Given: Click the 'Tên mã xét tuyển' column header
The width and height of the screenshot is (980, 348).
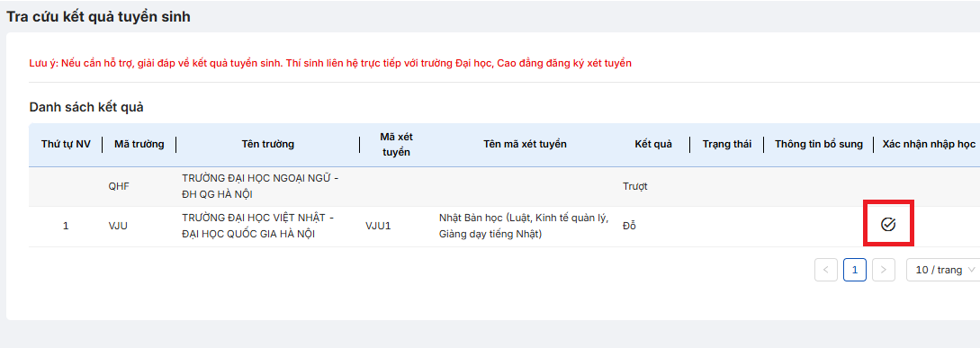Looking at the screenshot, I should click(x=525, y=144).
